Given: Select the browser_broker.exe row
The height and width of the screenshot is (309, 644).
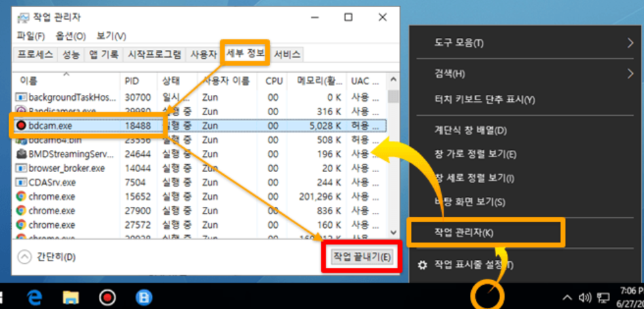Looking at the screenshot, I should (x=200, y=168).
